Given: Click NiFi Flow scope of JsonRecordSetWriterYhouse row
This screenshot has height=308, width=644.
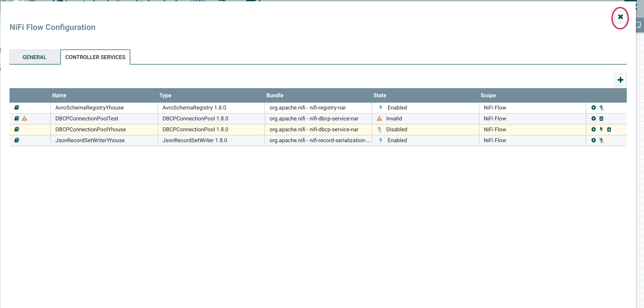Looking at the screenshot, I should 495,140.
